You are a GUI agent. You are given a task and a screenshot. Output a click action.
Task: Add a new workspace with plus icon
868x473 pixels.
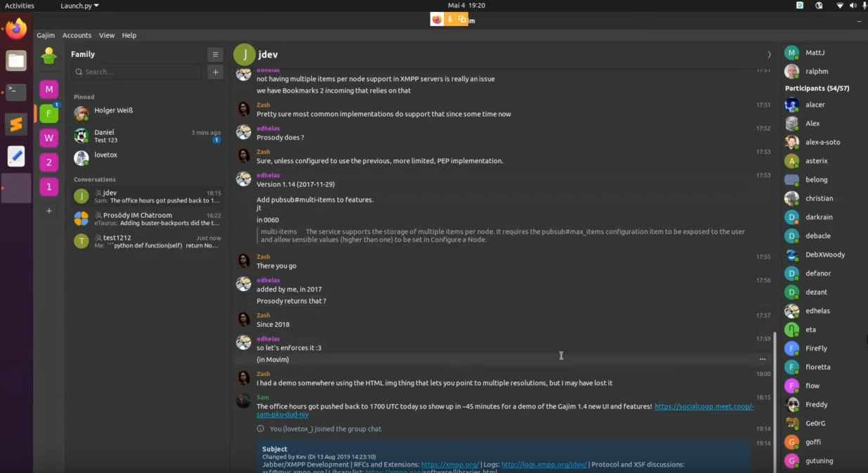[49, 211]
